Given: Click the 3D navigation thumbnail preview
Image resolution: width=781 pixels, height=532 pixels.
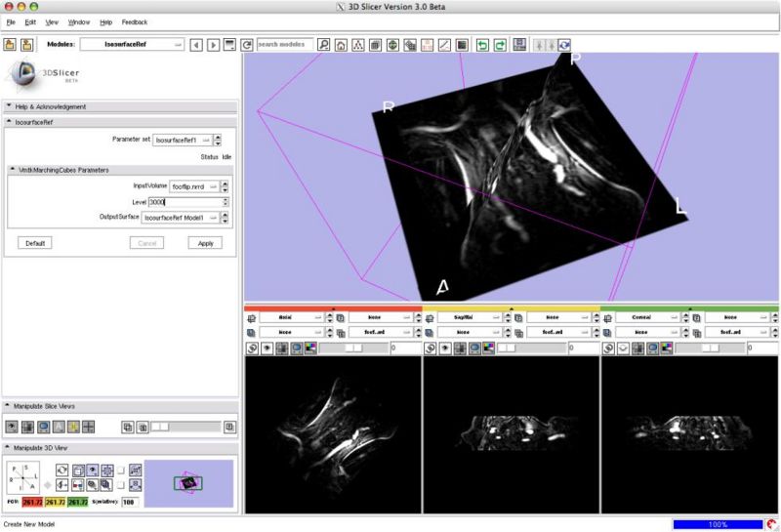Looking at the screenshot, I should (188, 483).
